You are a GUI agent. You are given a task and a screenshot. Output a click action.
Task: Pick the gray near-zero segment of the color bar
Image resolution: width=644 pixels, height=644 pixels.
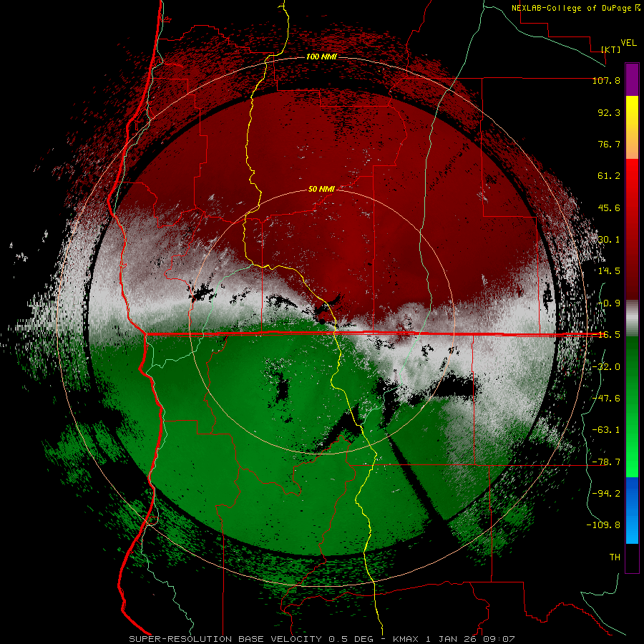[632, 318]
